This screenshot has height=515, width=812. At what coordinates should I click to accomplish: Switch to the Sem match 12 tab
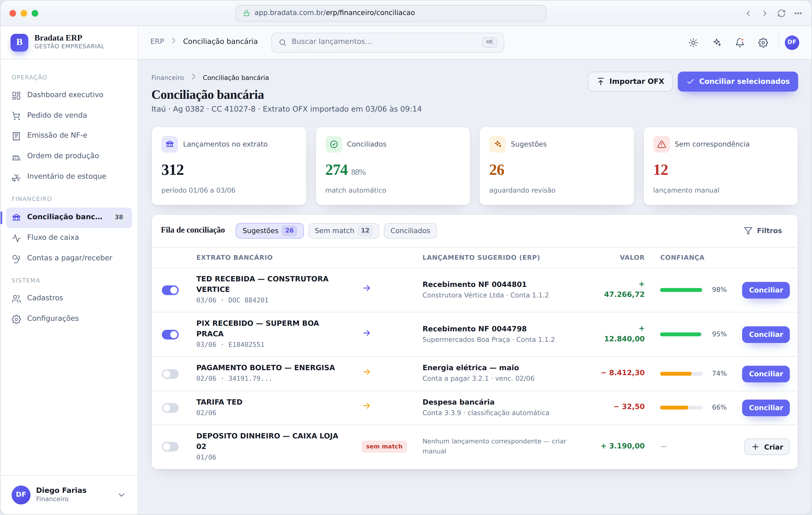tap(343, 231)
